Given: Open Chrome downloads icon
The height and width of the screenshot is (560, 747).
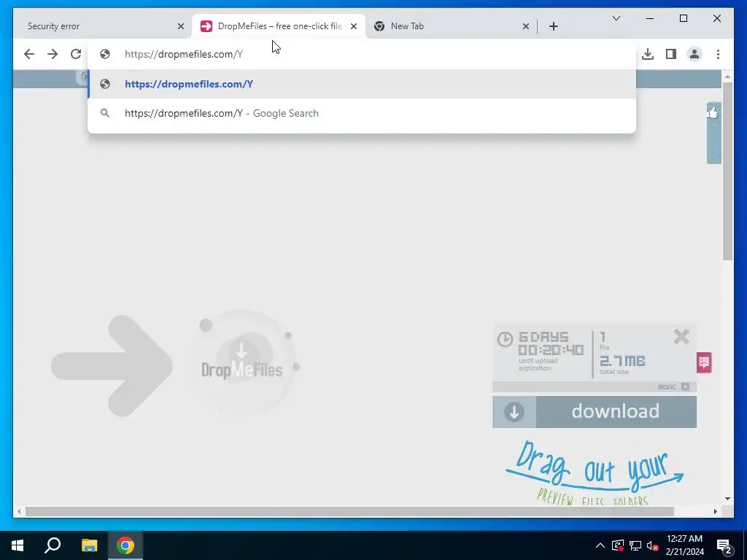Looking at the screenshot, I should pyautogui.click(x=648, y=54).
